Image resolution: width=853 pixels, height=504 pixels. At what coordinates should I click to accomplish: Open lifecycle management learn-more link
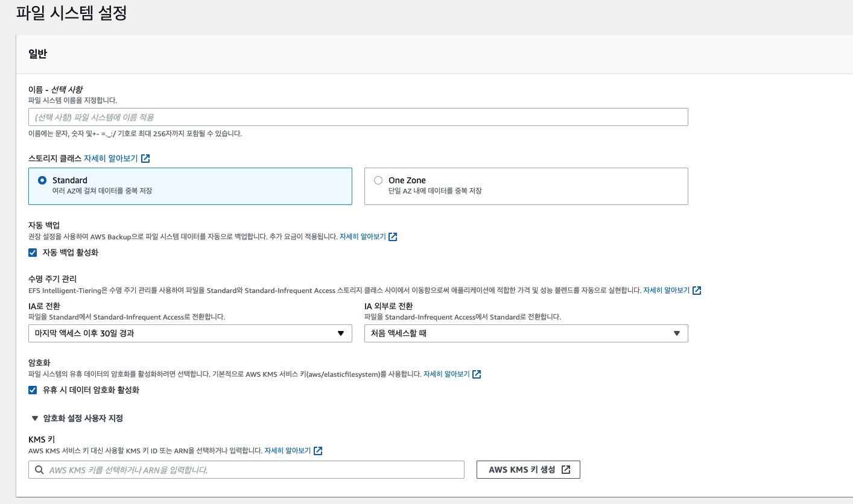(x=666, y=291)
